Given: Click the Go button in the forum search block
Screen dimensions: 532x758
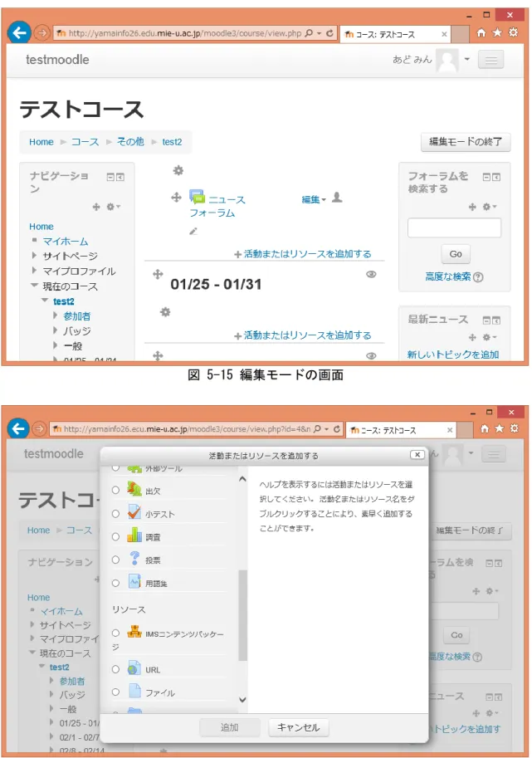Looking at the screenshot, I should click(456, 254).
